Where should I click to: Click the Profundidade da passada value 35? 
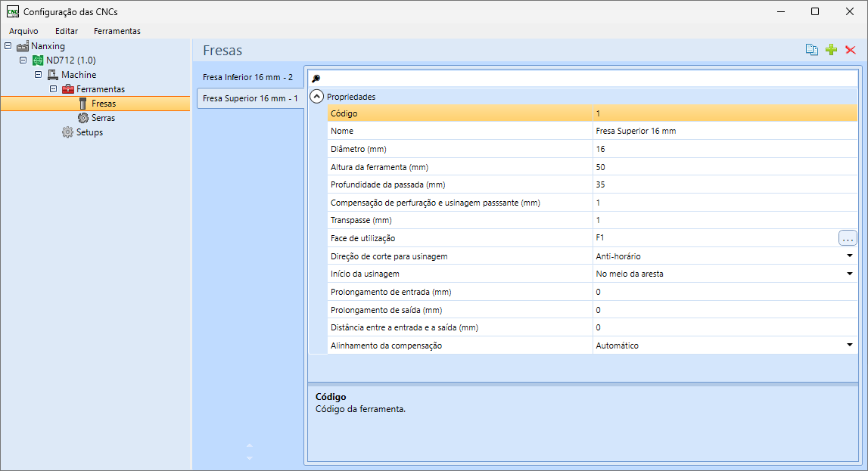pyautogui.click(x=725, y=184)
